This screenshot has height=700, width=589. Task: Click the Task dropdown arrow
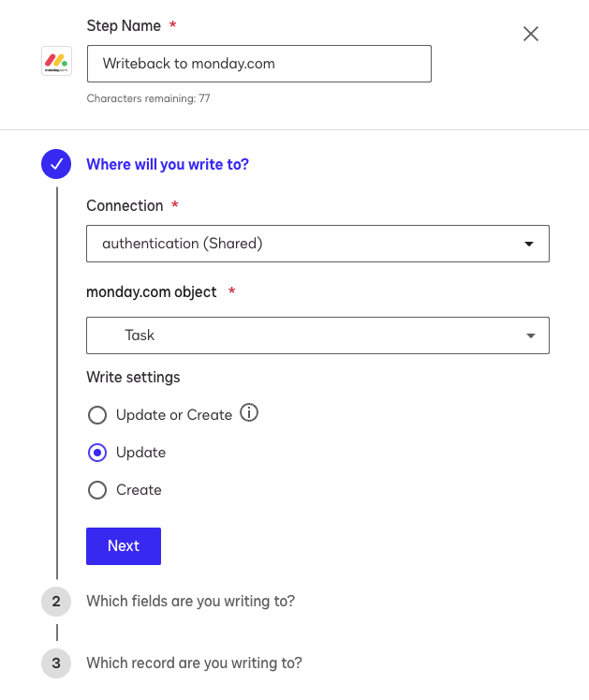pyautogui.click(x=530, y=335)
